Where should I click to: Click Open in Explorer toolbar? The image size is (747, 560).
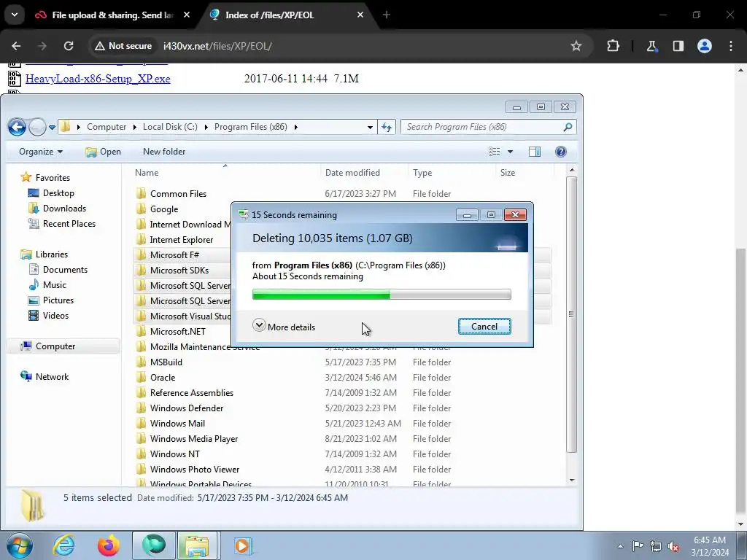click(x=103, y=152)
